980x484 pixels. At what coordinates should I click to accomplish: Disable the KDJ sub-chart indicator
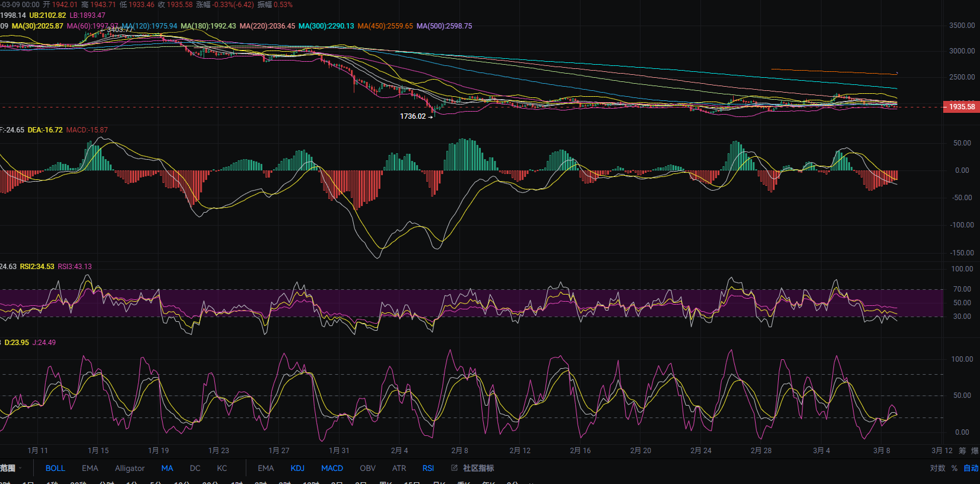click(297, 468)
